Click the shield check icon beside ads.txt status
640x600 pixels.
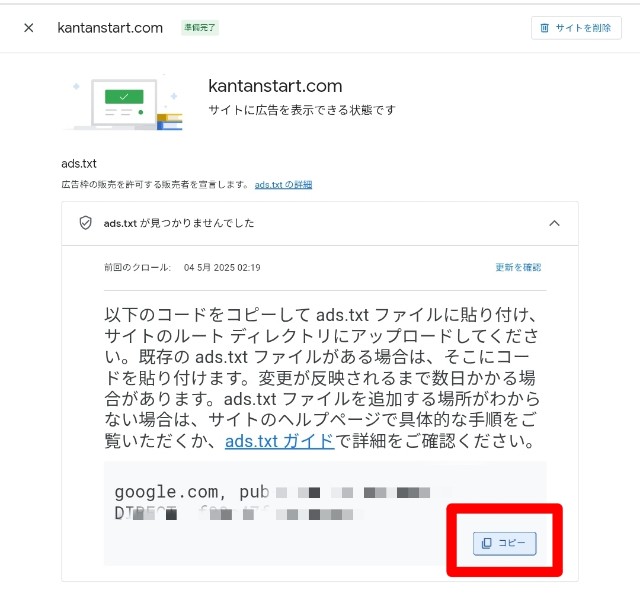pos(85,223)
